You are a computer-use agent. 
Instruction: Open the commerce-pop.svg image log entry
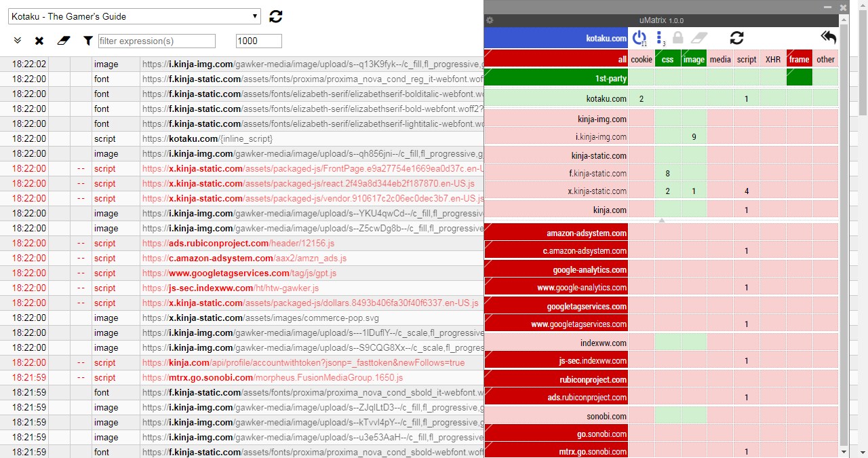(261, 318)
